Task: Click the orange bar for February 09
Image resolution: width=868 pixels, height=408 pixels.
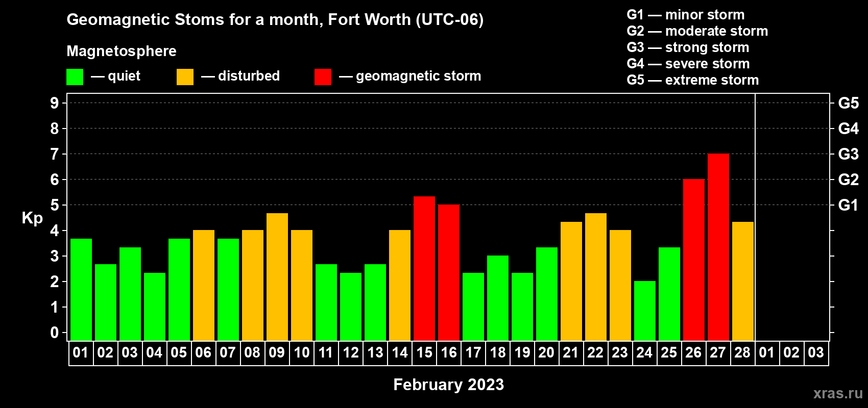Action: (277, 277)
